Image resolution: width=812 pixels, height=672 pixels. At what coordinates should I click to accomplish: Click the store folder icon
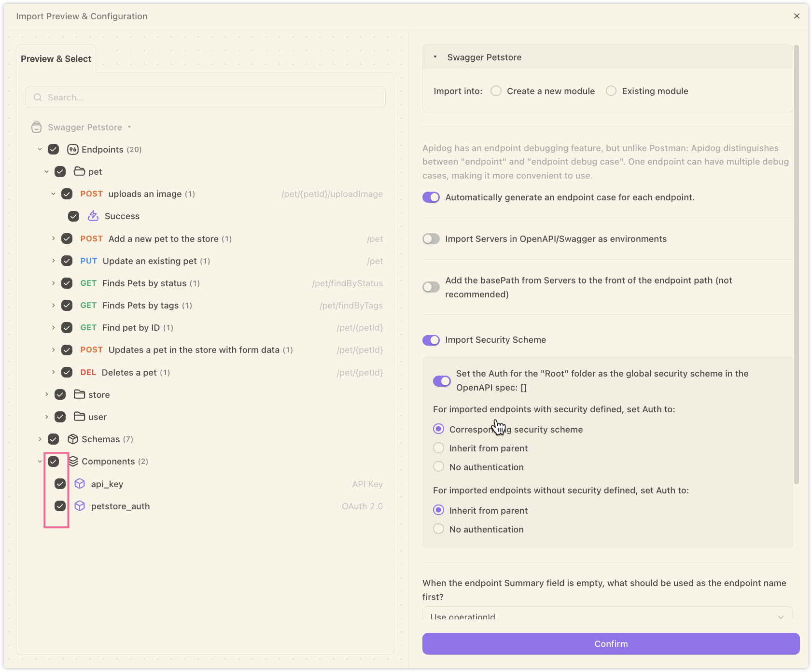79,394
